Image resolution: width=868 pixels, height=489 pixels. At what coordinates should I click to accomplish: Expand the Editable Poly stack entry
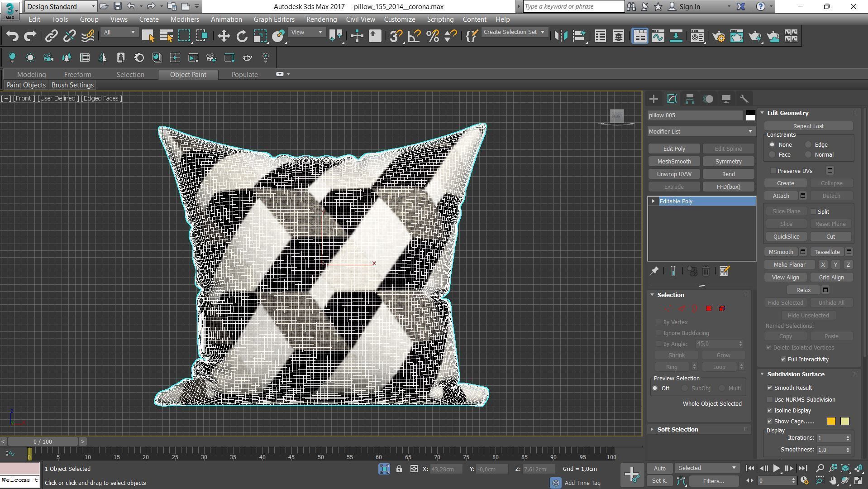[x=653, y=201]
